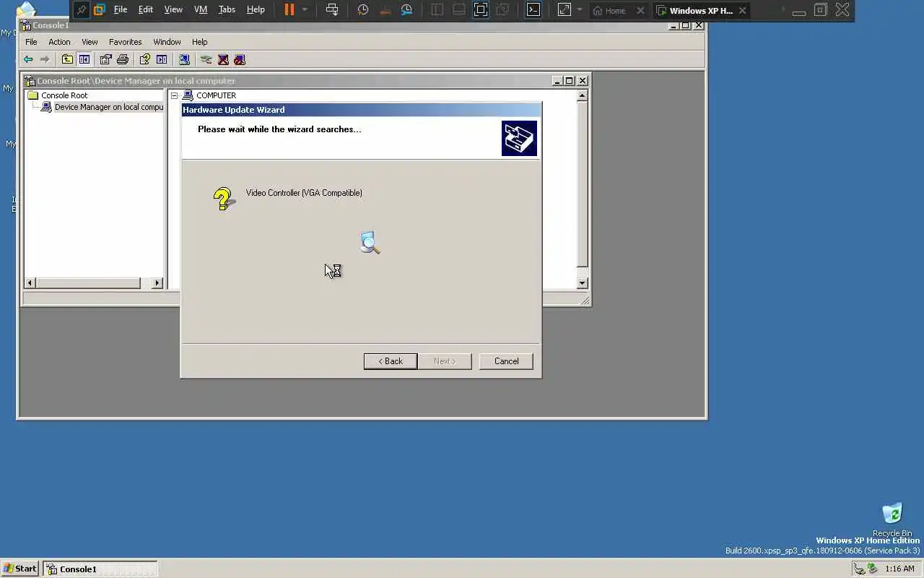Click the Back arrow in Console1 toolbar
Image resolution: width=924 pixels, height=578 pixels.
(28, 60)
